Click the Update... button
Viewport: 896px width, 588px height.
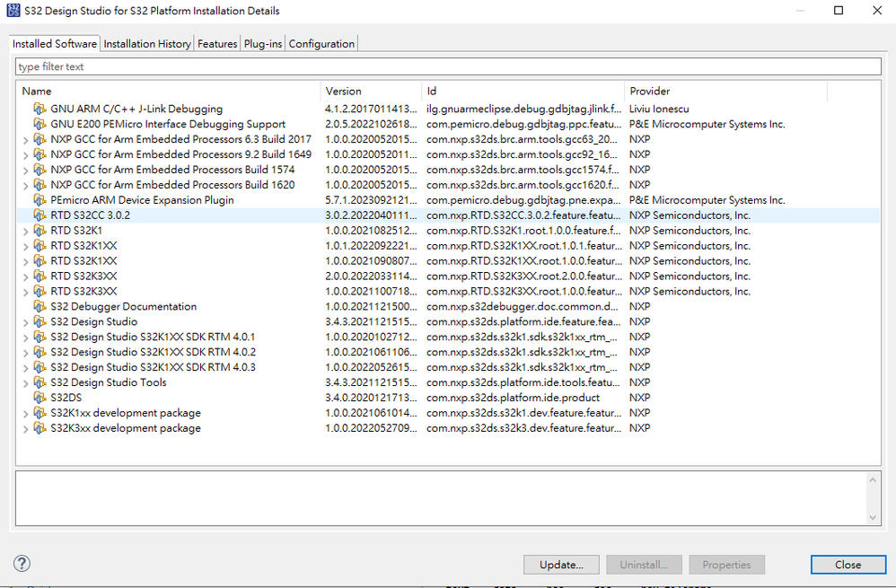561,565
